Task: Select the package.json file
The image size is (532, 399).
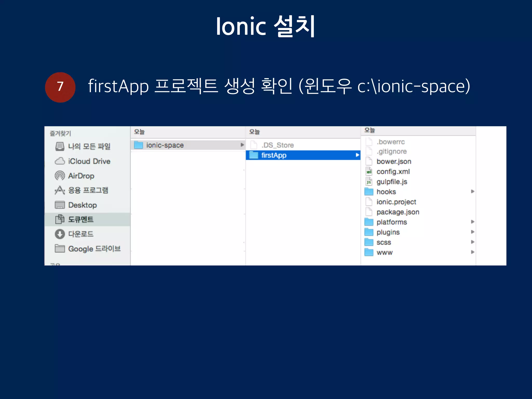Action: click(x=398, y=212)
